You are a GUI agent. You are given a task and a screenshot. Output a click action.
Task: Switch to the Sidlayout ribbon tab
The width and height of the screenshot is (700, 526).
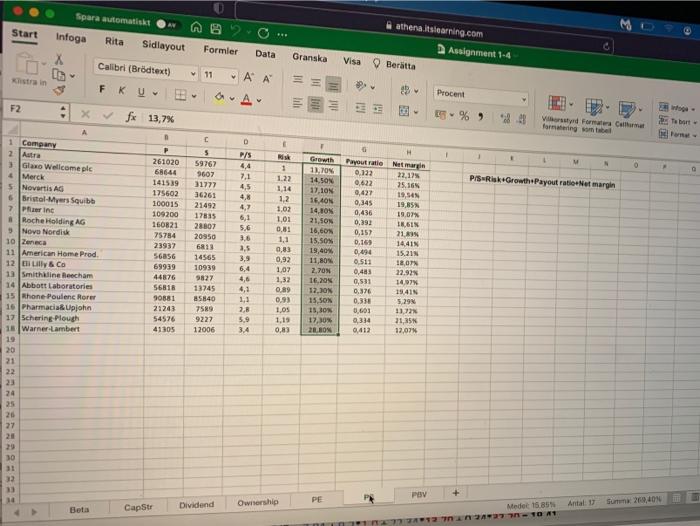(x=163, y=46)
